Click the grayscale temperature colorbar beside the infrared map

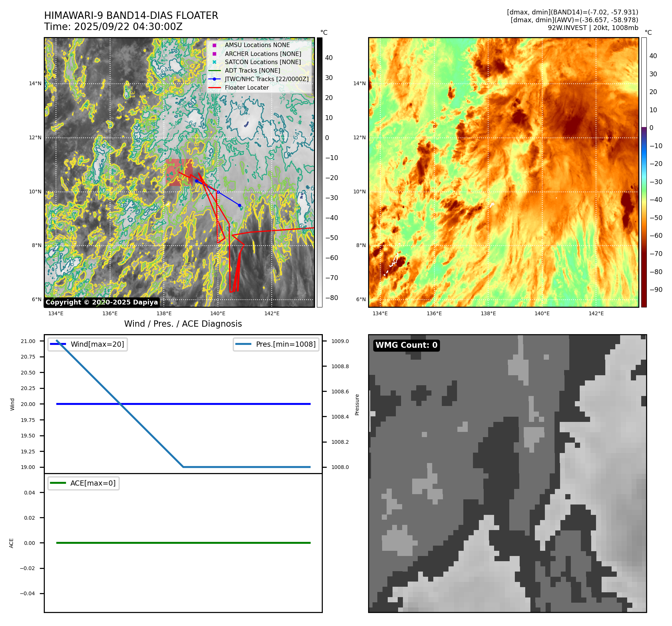point(320,172)
